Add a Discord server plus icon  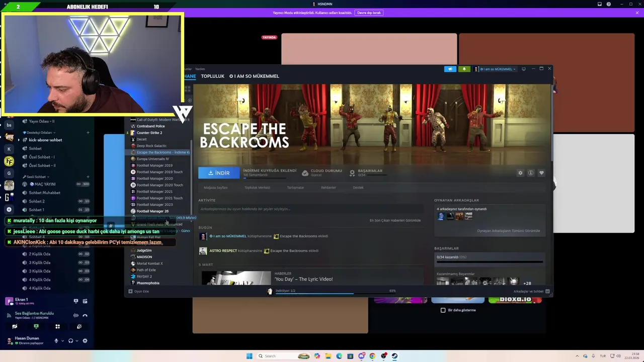(x=9, y=209)
